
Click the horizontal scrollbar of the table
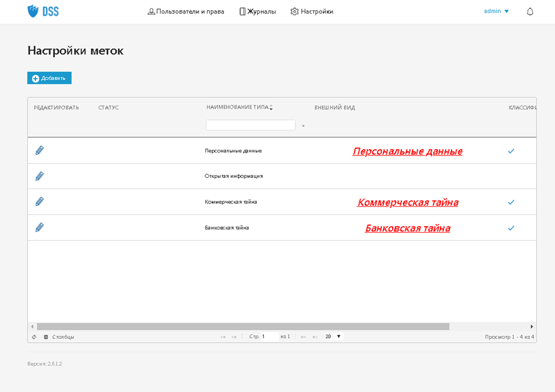coord(243,326)
